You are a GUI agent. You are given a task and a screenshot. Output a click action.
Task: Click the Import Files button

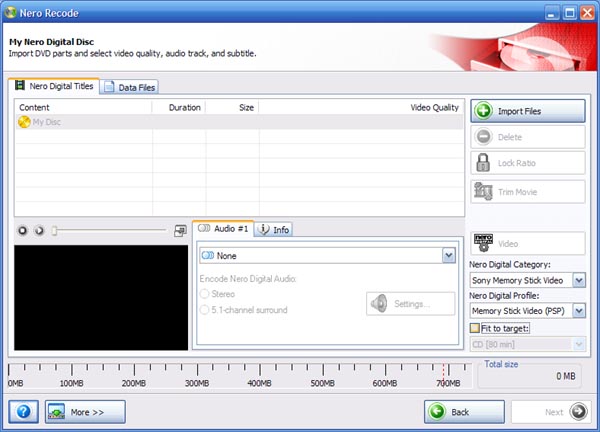pyautogui.click(x=528, y=111)
